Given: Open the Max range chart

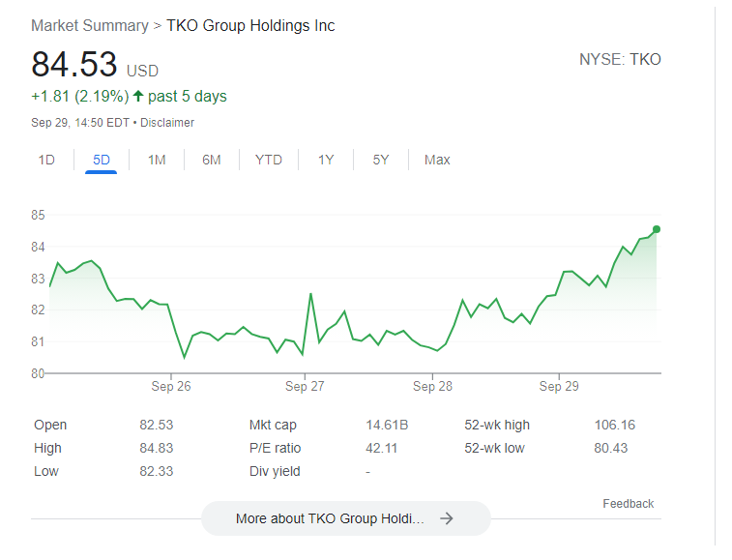Looking at the screenshot, I should pyautogui.click(x=437, y=160).
